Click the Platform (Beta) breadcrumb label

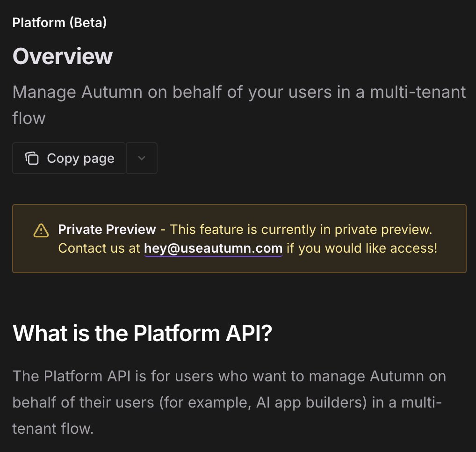[59, 22]
